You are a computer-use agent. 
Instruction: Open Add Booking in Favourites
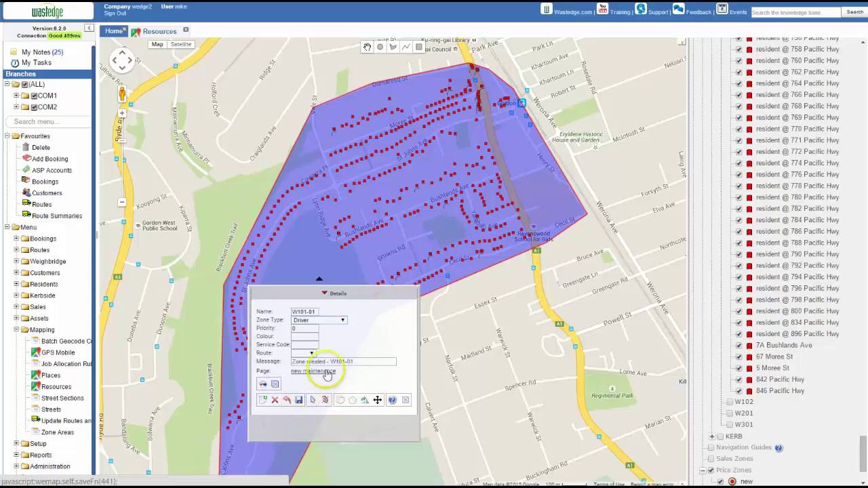[x=50, y=159]
